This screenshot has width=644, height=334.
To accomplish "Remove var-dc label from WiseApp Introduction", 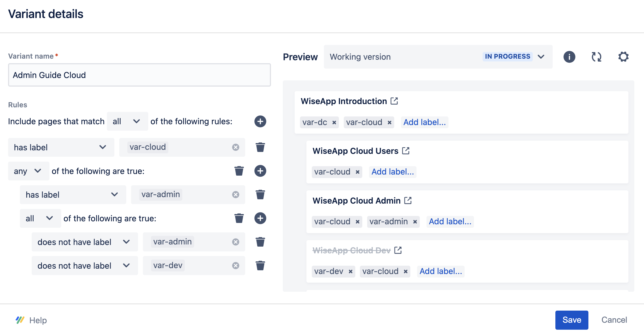I will (334, 123).
